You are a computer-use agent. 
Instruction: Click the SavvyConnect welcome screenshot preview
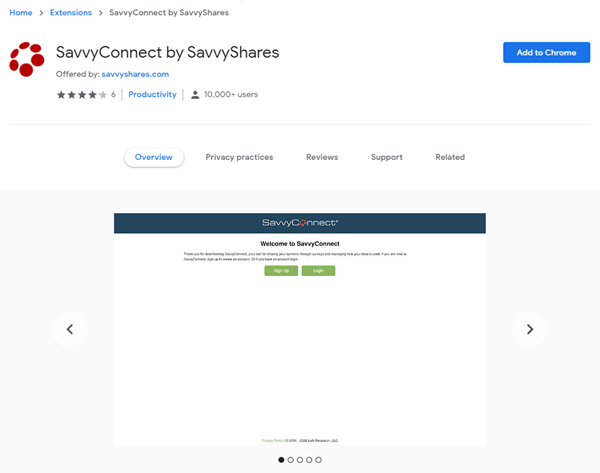(300, 329)
